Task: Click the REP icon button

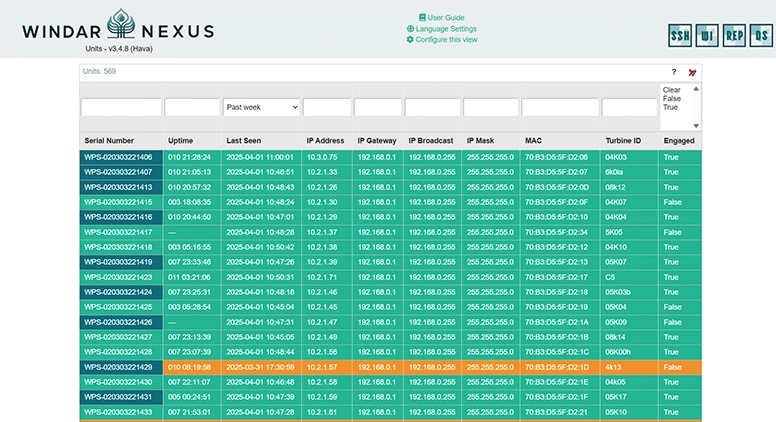Action: pos(734,36)
